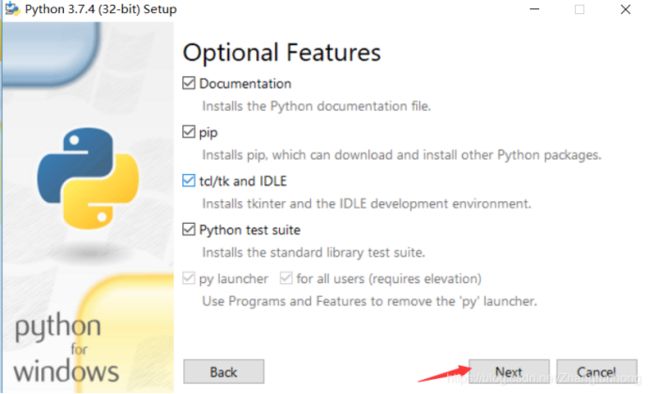Uncheck the Python test suite checkbox
This screenshot has height=394, width=650.
[189, 229]
